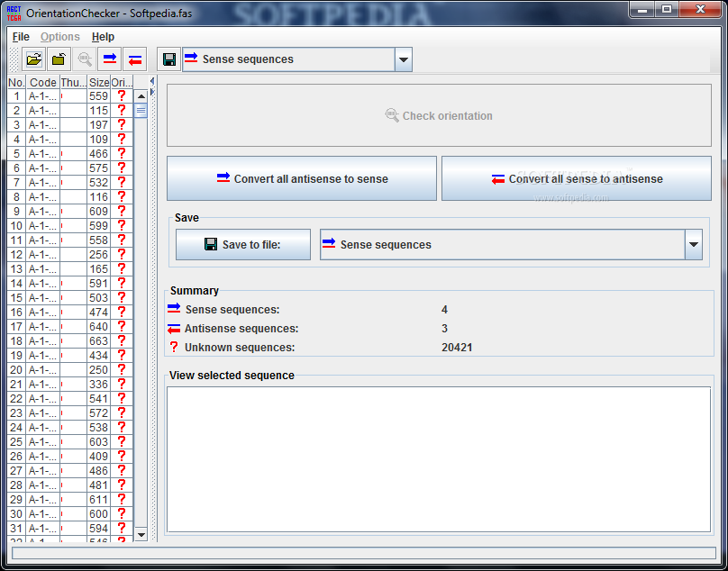The height and width of the screenshot is (571, 728).
Task: Select size cell 575 in row 6
Action: pos(99,168)
